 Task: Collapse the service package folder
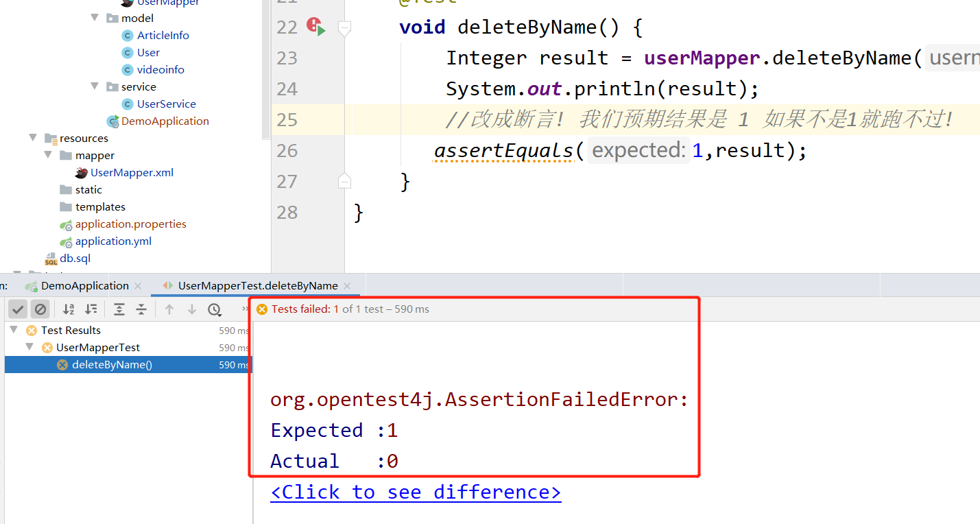95,86
